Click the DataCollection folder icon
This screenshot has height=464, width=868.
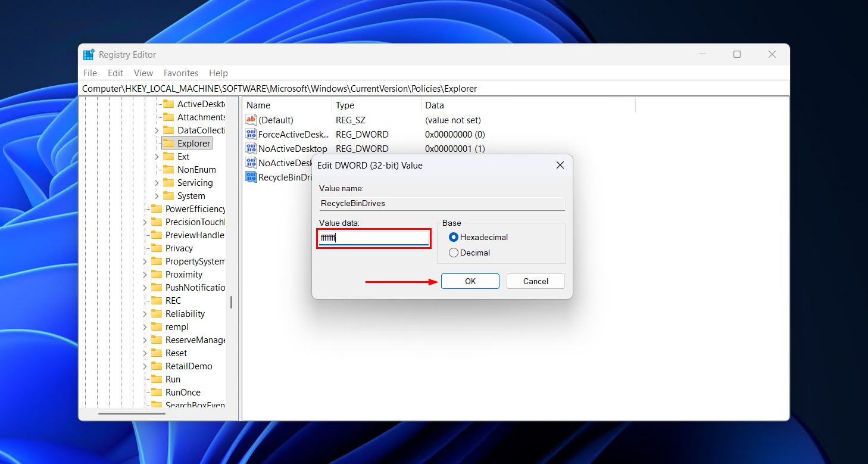168,130
